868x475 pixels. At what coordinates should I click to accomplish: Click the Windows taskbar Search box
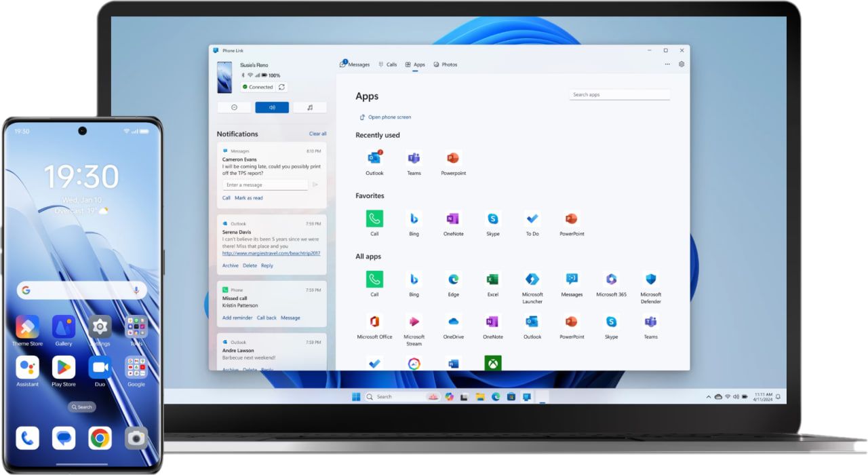coord(403,396)
